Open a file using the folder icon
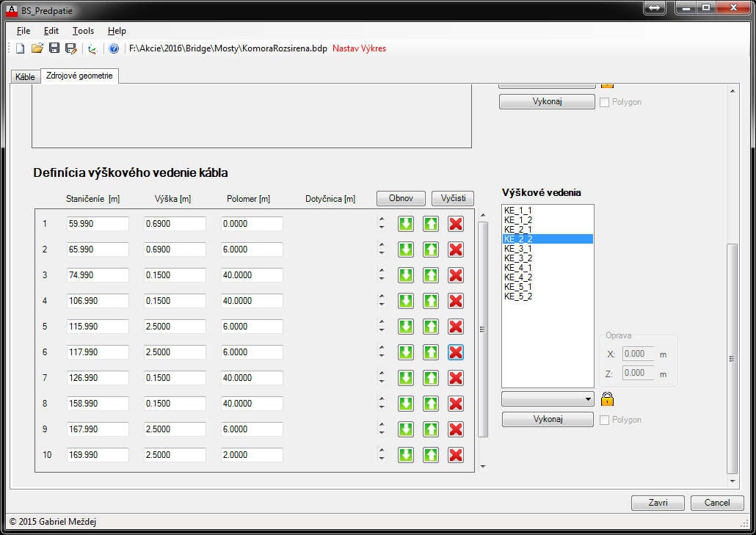This screenshot has width=756, height=535. click(37, 48)
